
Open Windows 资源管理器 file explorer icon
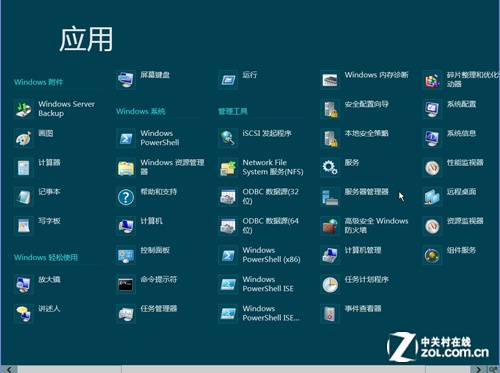(x=126, y=168)
